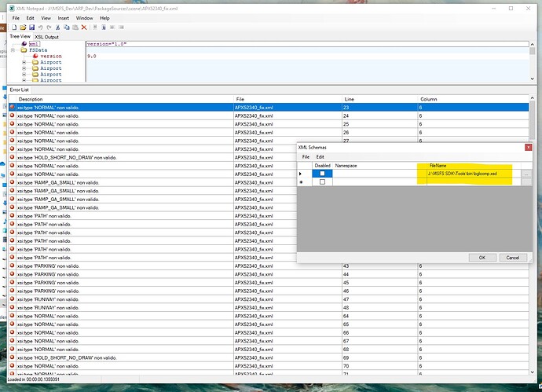Open the Insert menu
The width and height of the screenshot is (542, 392).
coord(64,18)
